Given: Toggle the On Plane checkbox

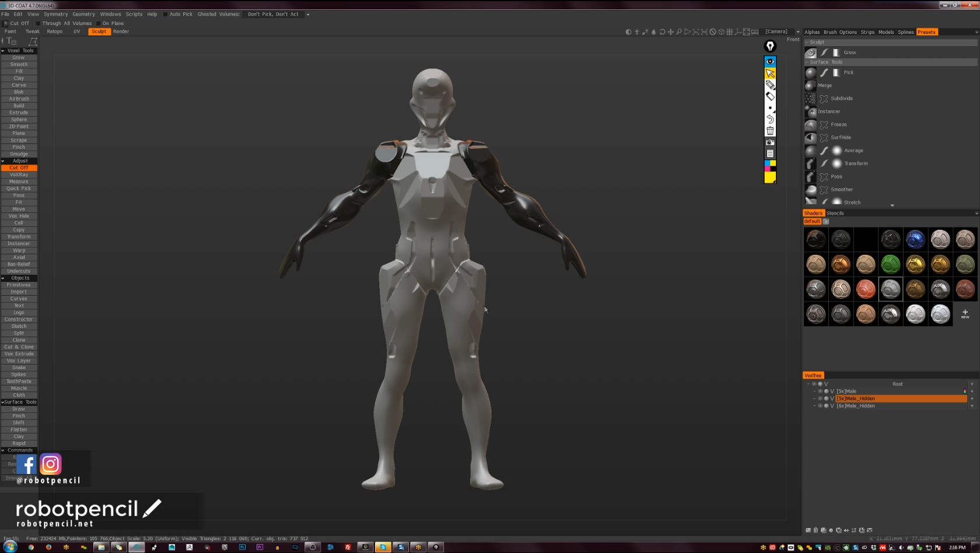Looking at the screenshot, I should pos(98,23).
